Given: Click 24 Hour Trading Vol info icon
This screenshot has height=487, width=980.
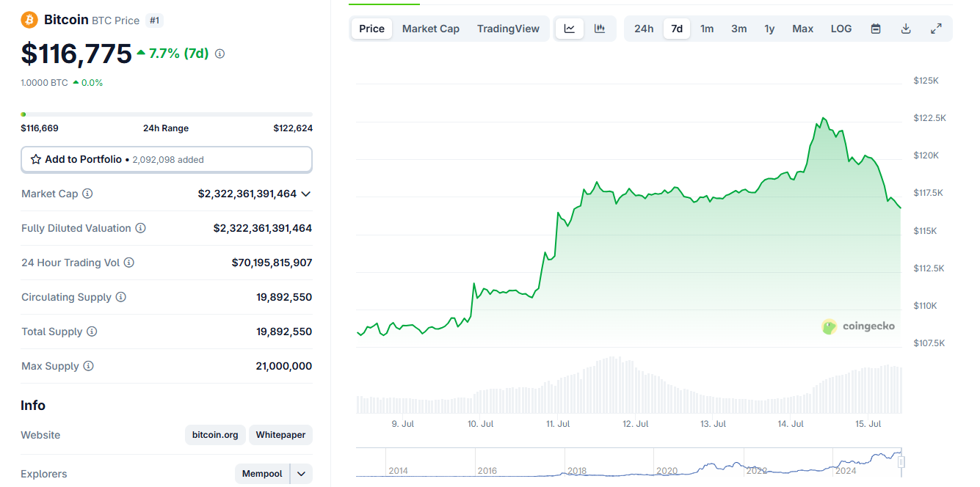Looking at the screenshot, I should point(128,263).
